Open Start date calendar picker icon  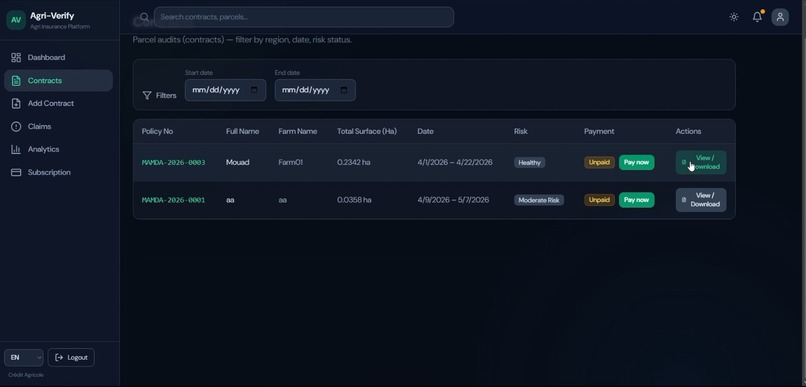tap(254, 90)
